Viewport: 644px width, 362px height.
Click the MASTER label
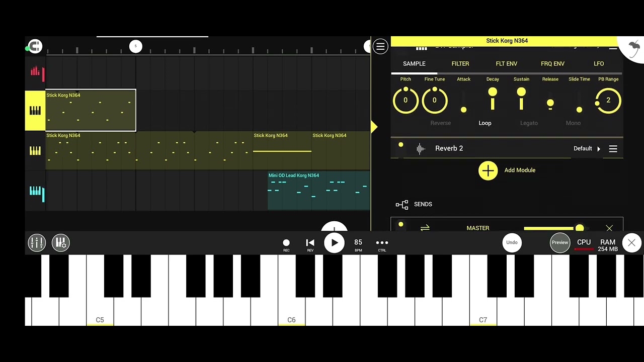coord(477,228)
